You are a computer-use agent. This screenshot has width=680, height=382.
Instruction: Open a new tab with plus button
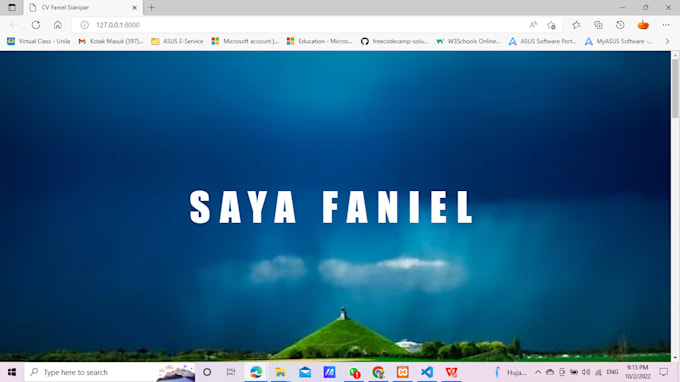click(151, 7)
